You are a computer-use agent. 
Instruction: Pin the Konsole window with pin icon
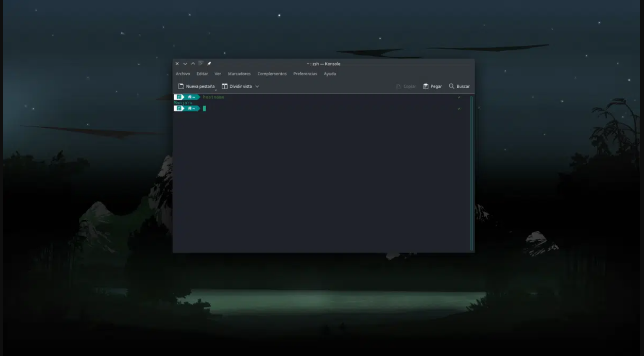[x=209, y=63]
